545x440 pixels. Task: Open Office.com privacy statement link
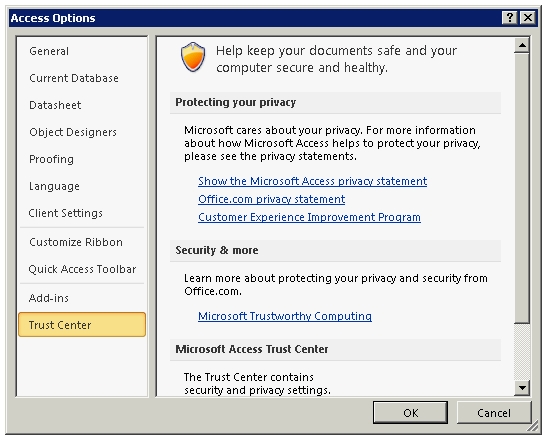point(271,199)
